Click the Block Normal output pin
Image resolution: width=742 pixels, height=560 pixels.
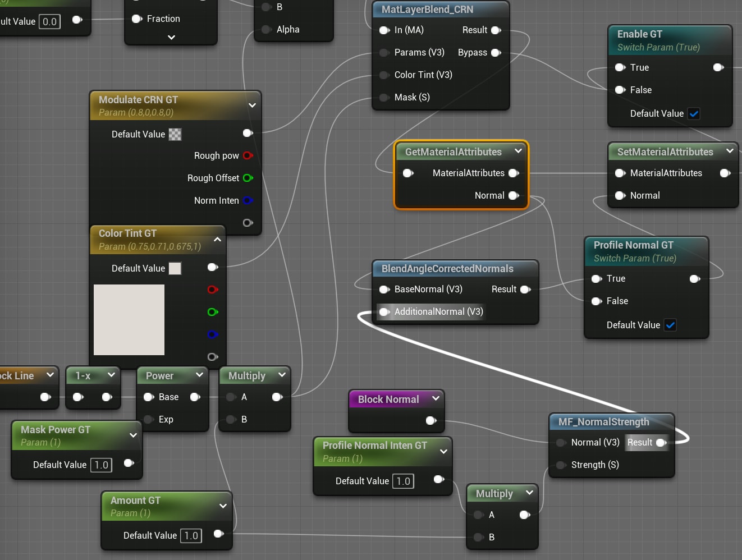[x=431, y=420]
